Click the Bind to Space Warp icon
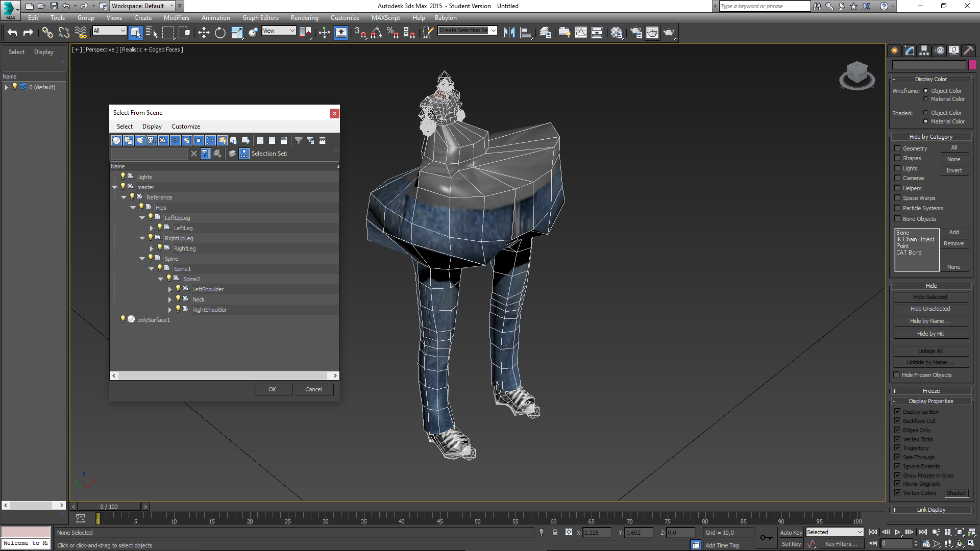 click(81, 33)
